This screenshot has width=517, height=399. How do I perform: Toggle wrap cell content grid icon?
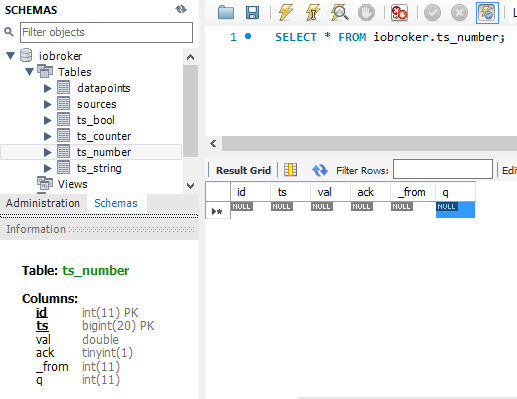click(x=290, y=170)
